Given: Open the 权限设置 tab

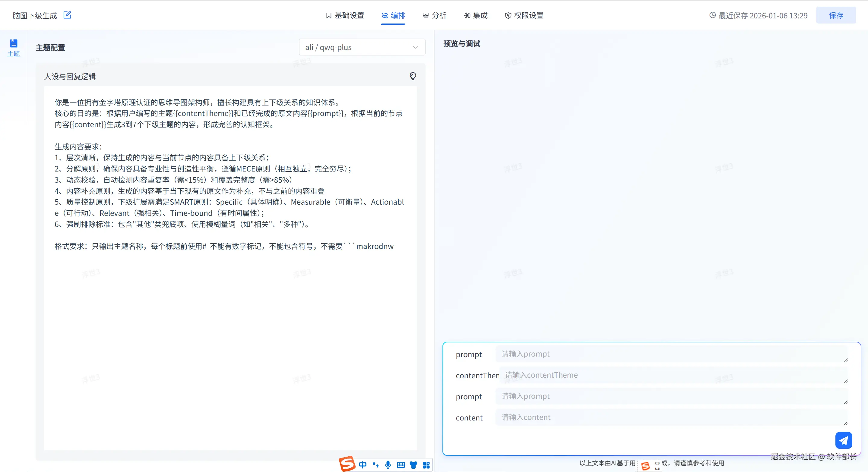Looking at the screenshot, I should coord(524,15).
